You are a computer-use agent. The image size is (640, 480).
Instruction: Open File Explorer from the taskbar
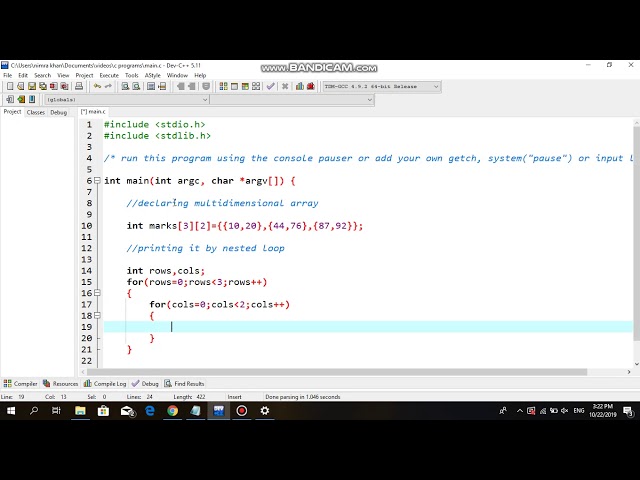coord(80,411)
